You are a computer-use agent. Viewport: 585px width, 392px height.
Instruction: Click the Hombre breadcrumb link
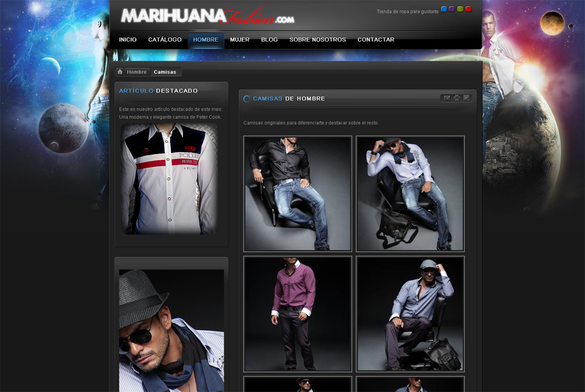[136, 72]
